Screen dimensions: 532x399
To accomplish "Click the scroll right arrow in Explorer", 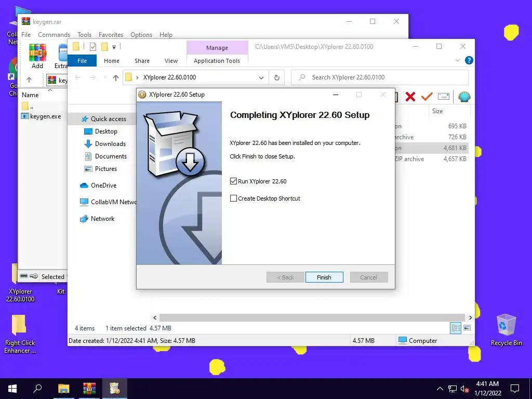I will 470,317.
